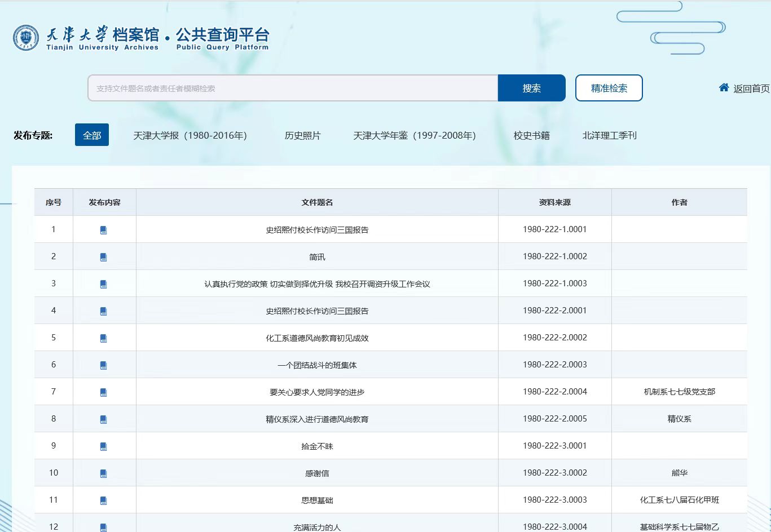771x532 pixels.
Task: Click author 精仪系 in row 8
Action: (679, 419)
